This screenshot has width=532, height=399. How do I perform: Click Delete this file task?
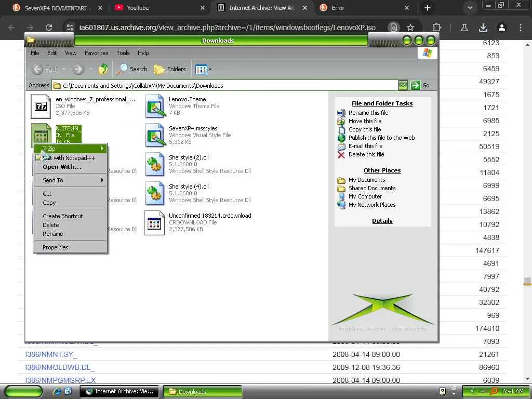click(366, 154)
